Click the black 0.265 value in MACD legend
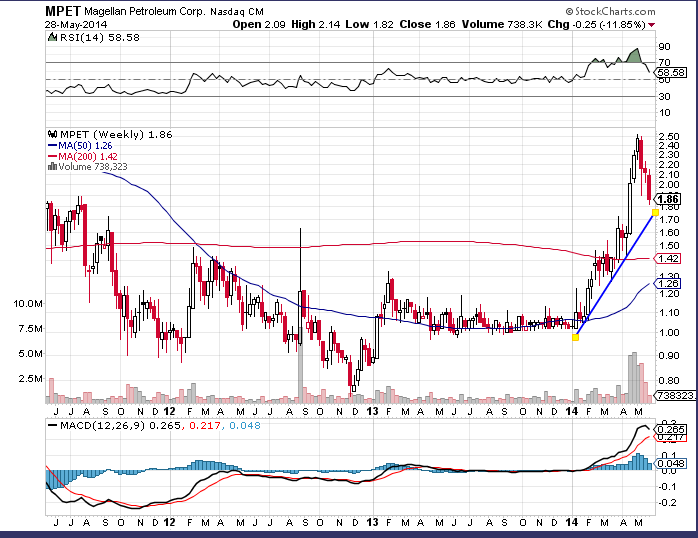The width and height of the screenshot is (698, 538). click(165, 425)
